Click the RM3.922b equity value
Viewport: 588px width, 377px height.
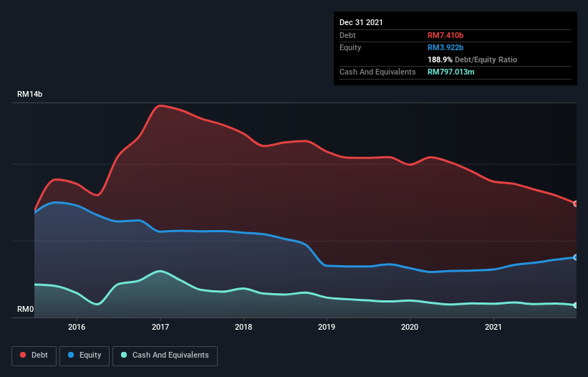click(x=445, y=47)
